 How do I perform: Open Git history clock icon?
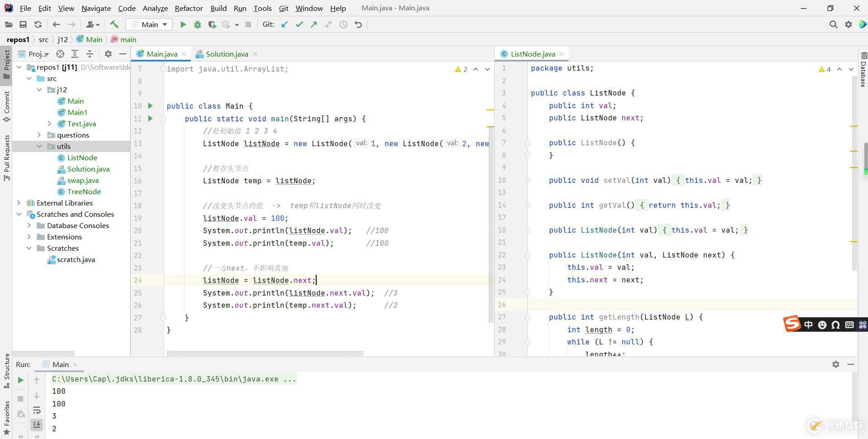[x=343, y=24]
